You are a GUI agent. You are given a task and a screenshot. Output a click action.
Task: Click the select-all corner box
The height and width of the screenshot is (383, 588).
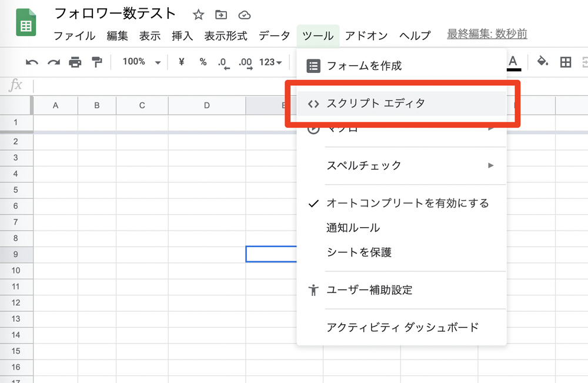click(x=16, y=105)
